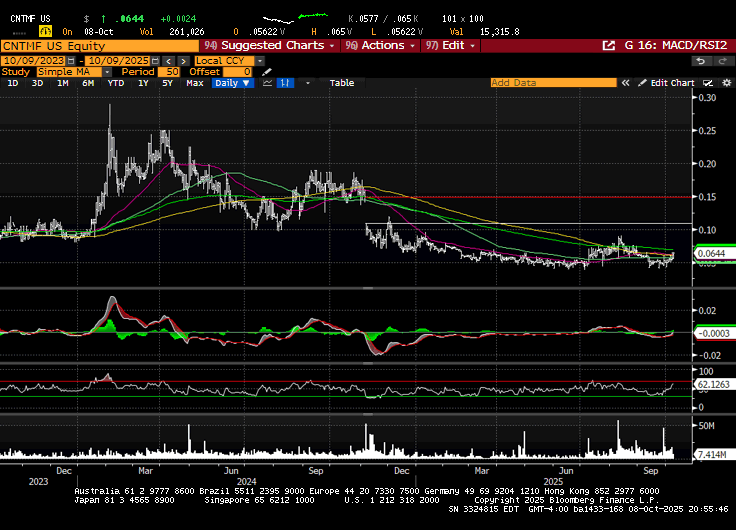
Task: Click the CNTMF US Equity security field
Action: tap(100, 46)
